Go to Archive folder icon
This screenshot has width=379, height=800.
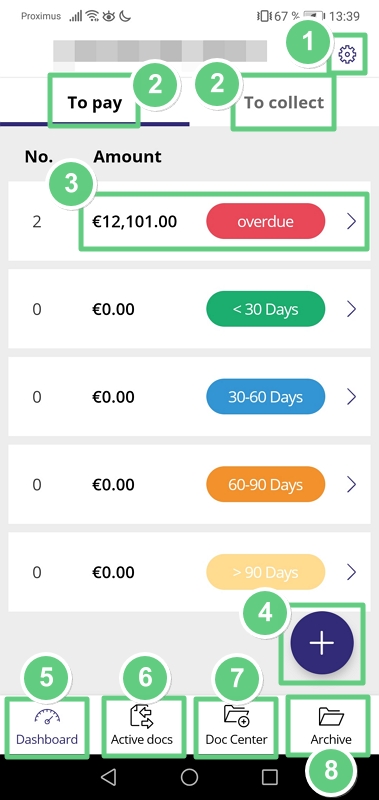(331, 716)
